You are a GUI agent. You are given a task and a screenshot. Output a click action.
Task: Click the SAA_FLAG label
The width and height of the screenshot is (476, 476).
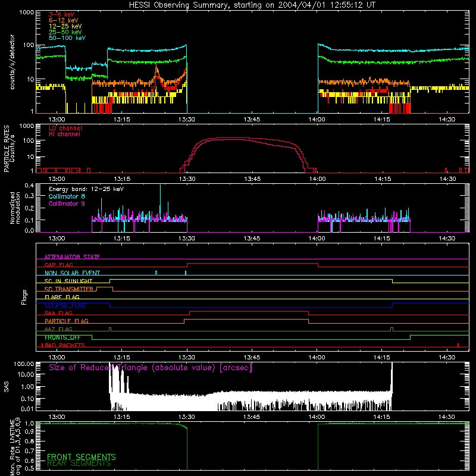click(x=58, y=313)
